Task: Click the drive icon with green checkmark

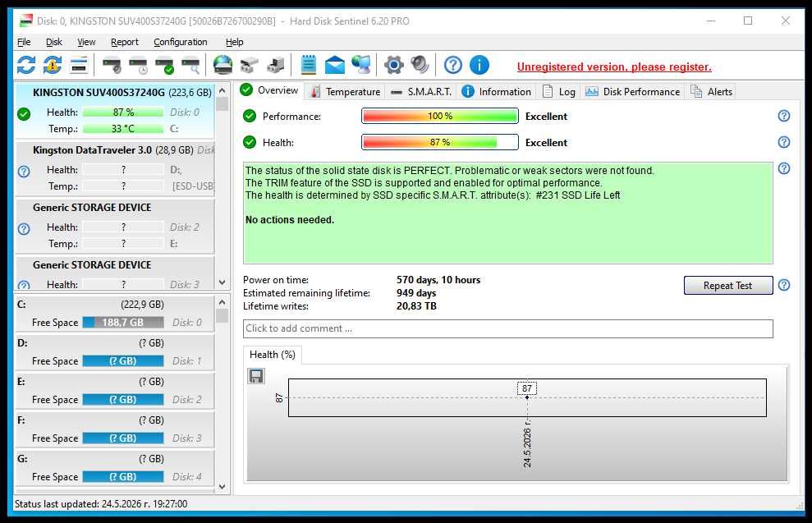Action: 165,66
